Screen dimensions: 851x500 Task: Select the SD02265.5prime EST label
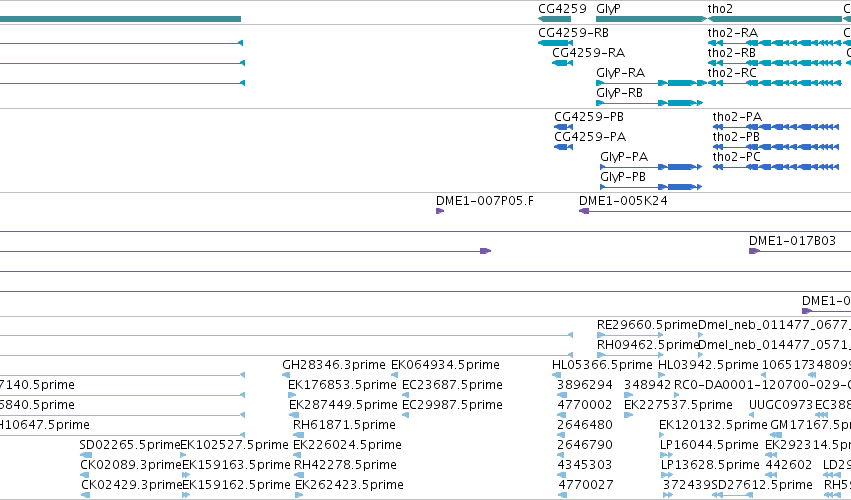coord(130,445)
